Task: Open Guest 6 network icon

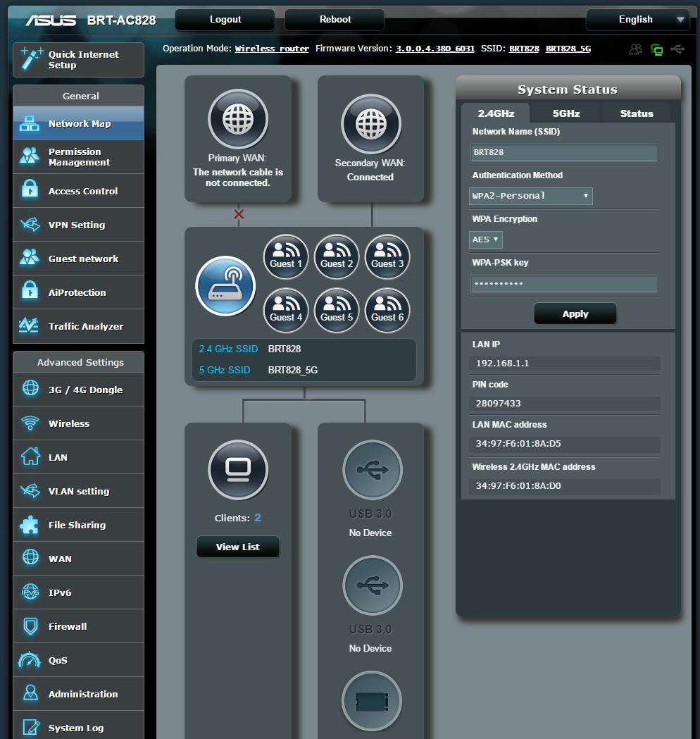Action: coord(387,310)
